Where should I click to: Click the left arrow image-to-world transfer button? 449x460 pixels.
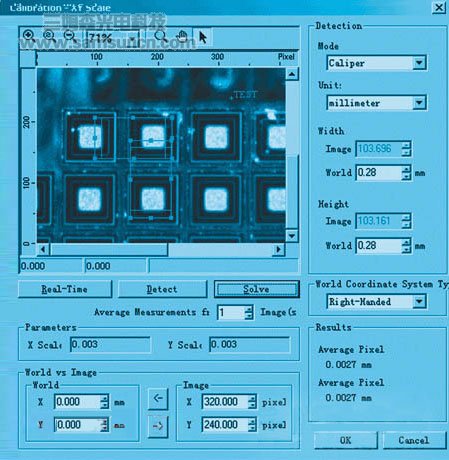158,398
